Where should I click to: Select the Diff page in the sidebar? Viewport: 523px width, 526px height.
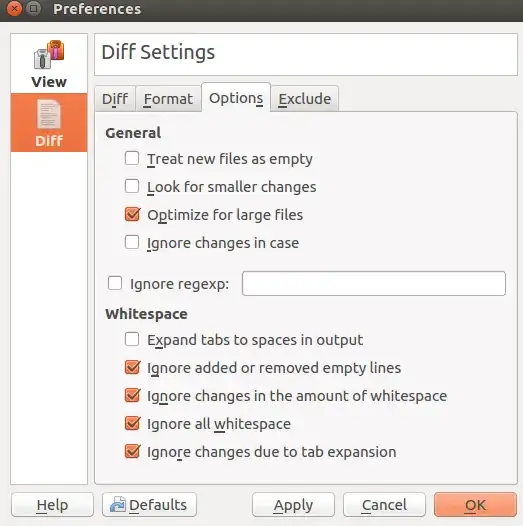[x=49, y=123]
